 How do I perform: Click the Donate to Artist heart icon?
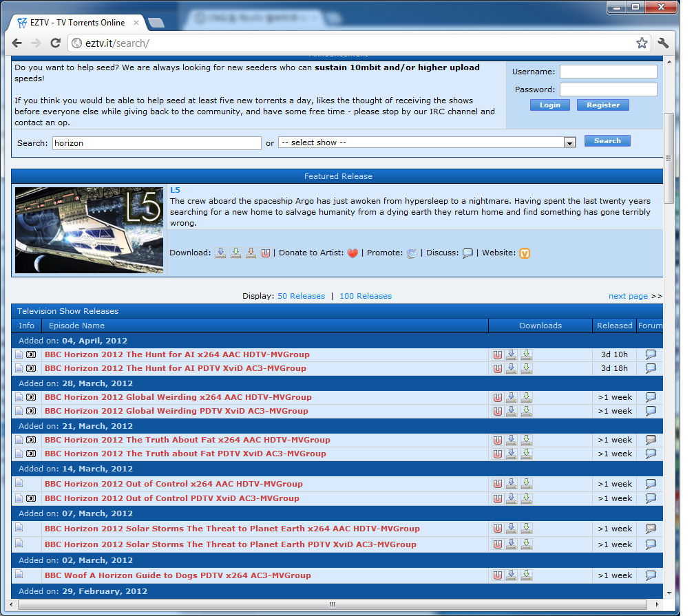pos(353,253)
